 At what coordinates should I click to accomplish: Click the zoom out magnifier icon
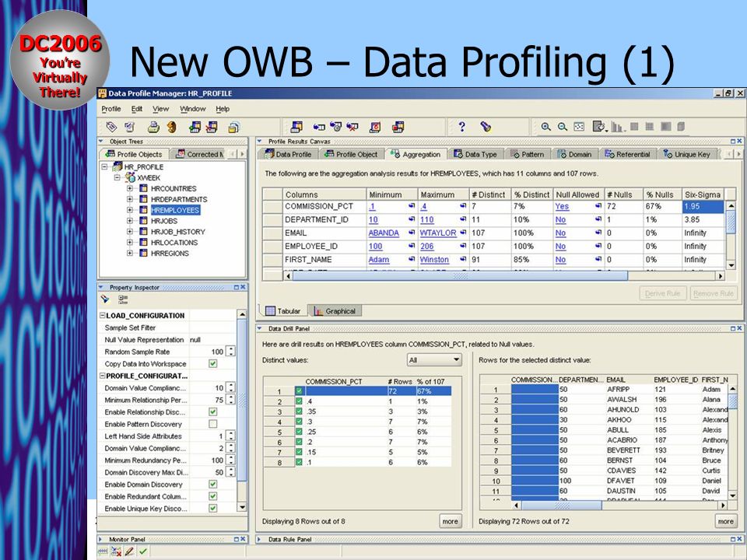tap(562, 127)
